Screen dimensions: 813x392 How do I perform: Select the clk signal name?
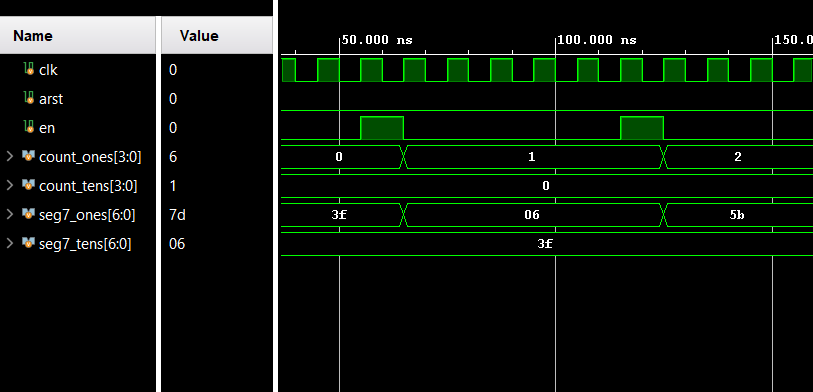click(x=48, y=69)
